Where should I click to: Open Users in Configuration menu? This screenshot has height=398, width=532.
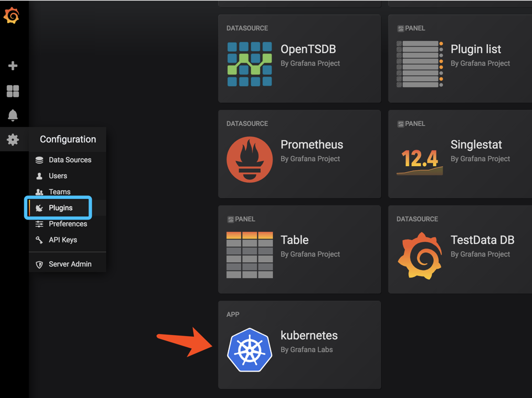58,176
